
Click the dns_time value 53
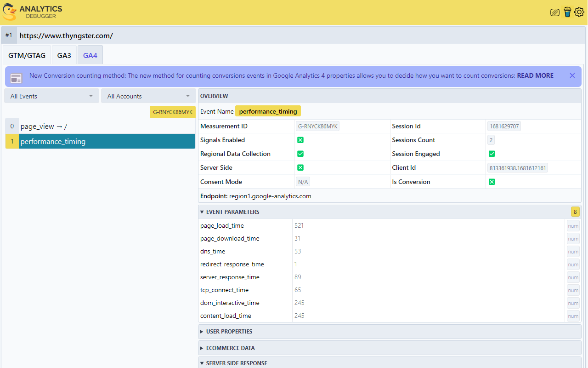[x=298, y=251]
